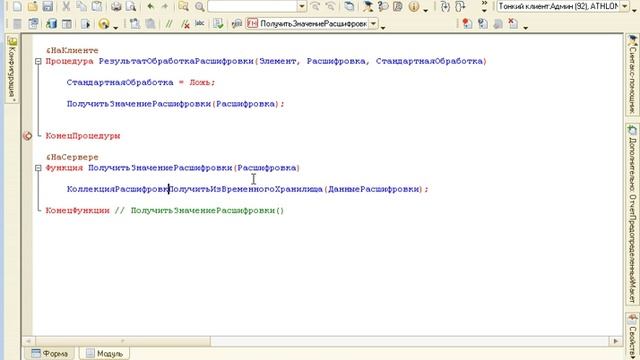The height and width of the screenshot is (360, 640).
Task: Click the &НаСервере directive text
Action: click(72, 157)
